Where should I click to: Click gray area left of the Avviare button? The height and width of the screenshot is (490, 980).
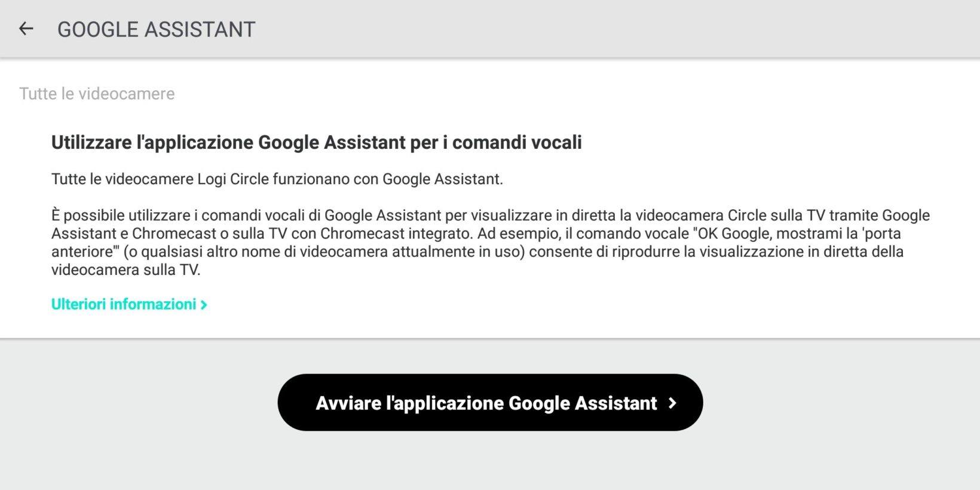137,403
